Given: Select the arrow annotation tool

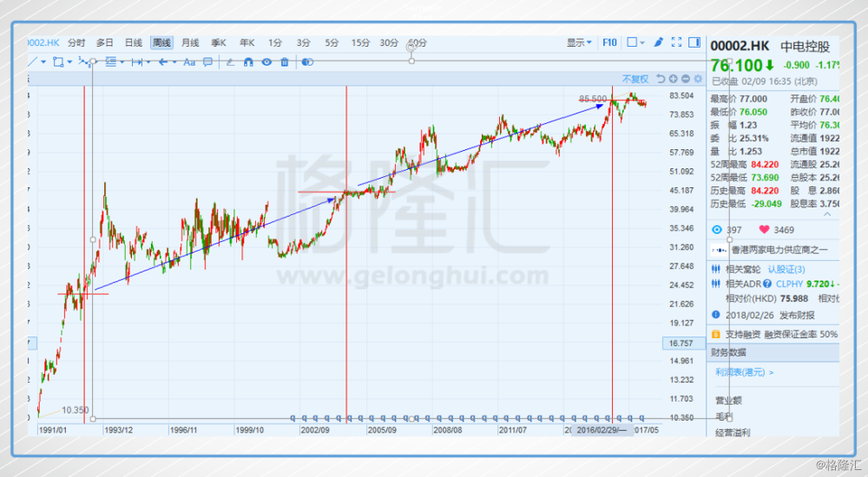Looking at the screenshot, I should tap(163, 62).
